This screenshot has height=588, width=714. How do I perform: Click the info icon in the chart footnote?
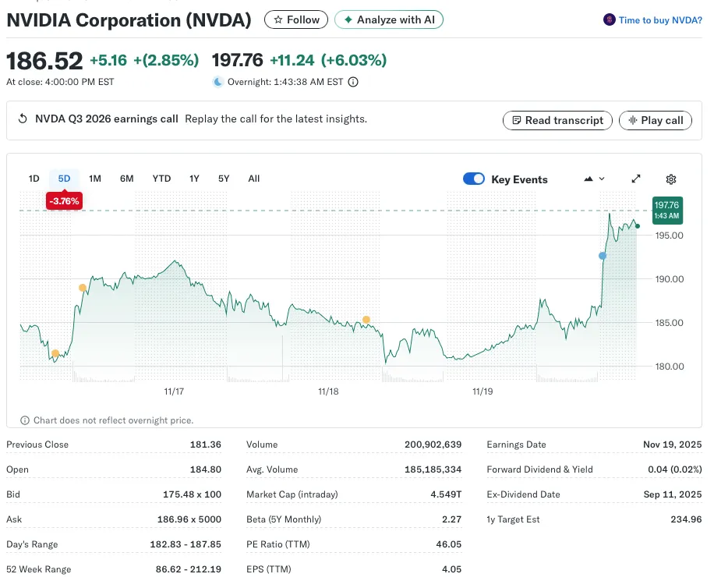25,420
